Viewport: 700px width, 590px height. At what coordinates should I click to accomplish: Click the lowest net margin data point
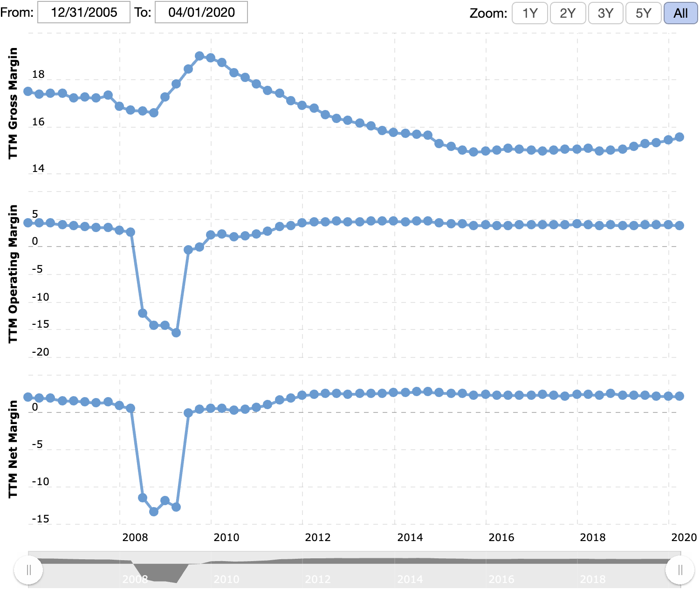click(154, 512)
